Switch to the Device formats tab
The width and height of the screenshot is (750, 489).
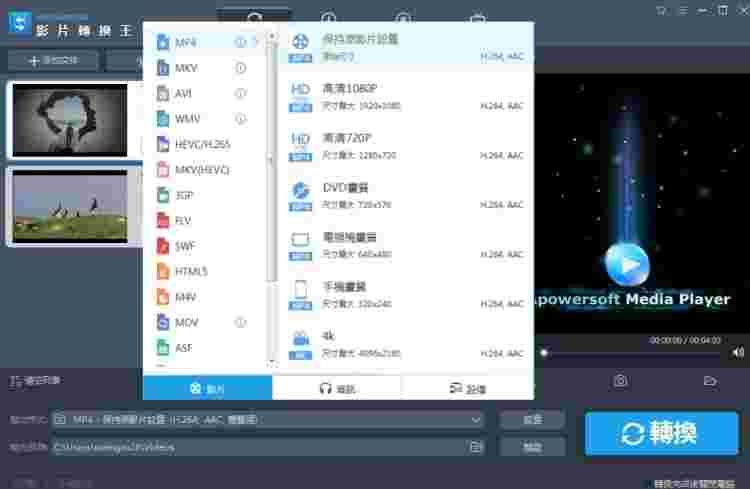[x=468, y=388]
